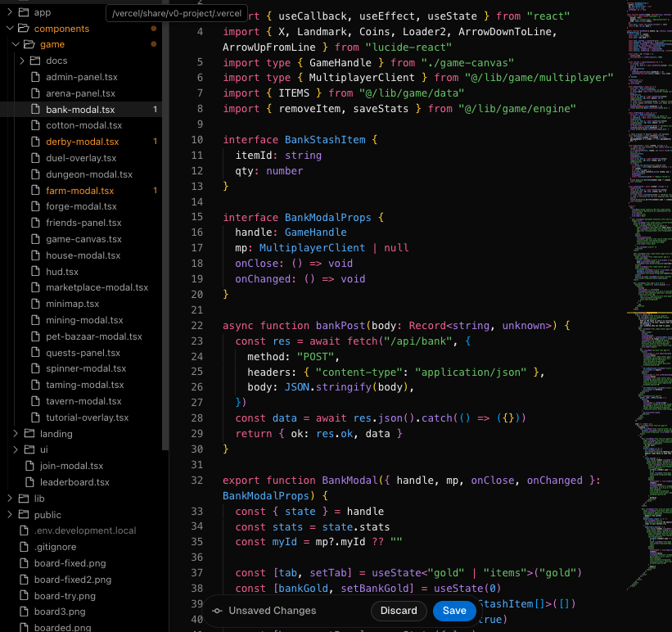The height and width of the screenshot is (632, 672).
Task: Open tavern-modal.tsx file
Action: pos(83,401)
